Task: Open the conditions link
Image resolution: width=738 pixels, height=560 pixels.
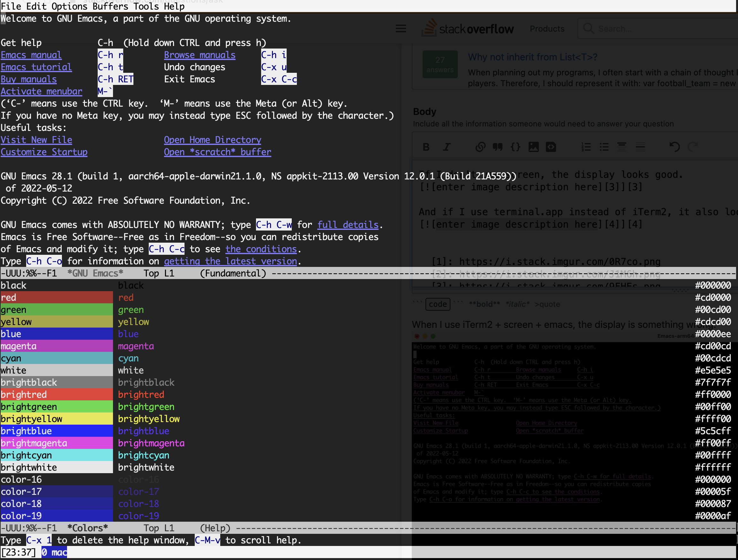Action: click(x=261, y=249)
